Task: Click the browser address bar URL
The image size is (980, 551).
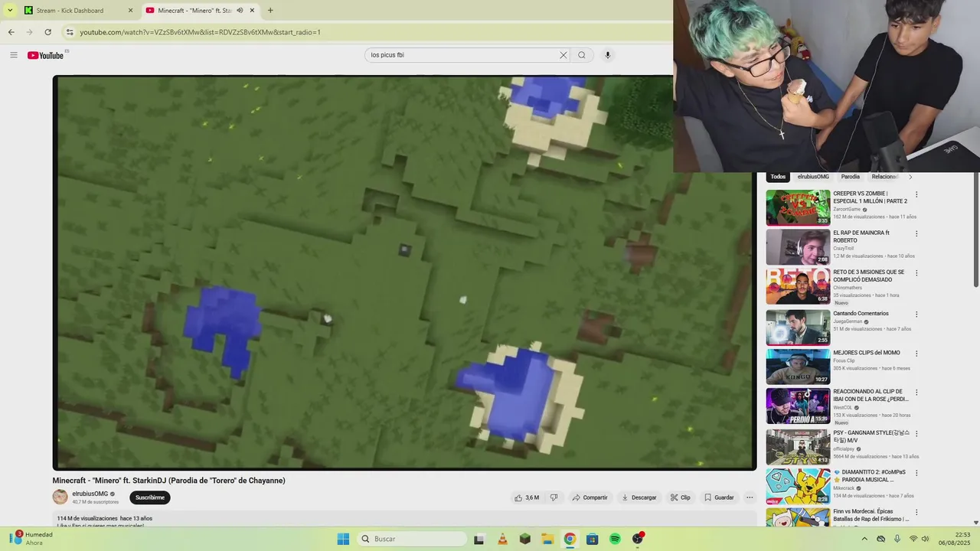Action: 200,32
